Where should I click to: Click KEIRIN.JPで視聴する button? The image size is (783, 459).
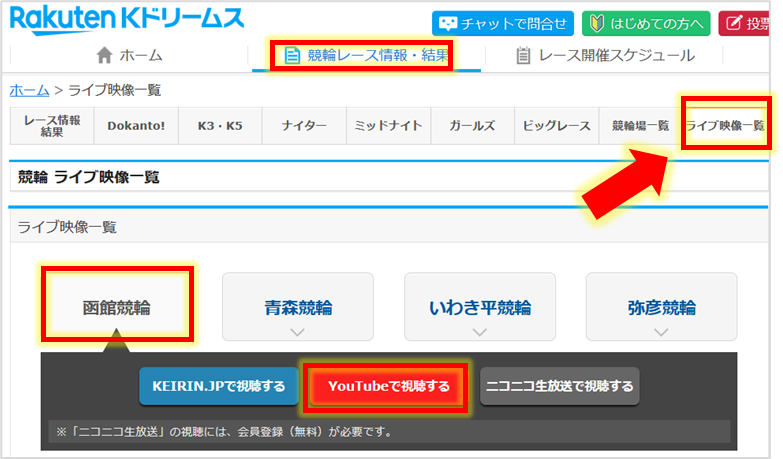click(218, 385)
